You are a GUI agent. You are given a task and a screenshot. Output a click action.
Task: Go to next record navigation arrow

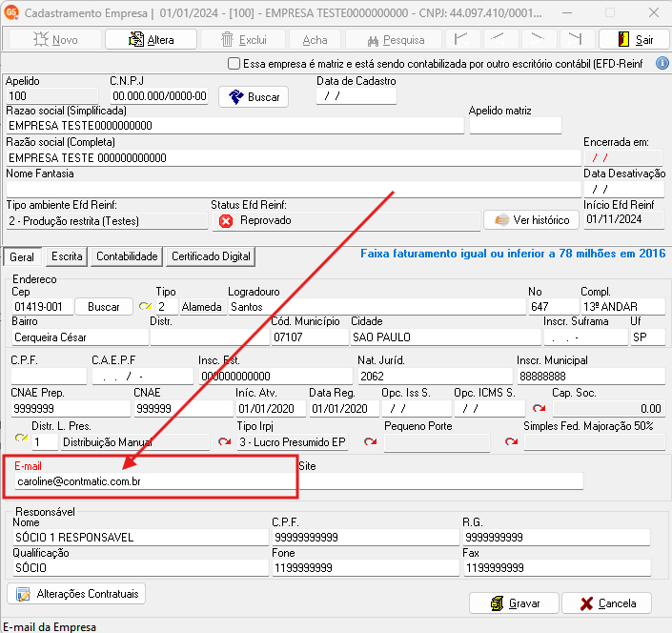tap(538, 40)
